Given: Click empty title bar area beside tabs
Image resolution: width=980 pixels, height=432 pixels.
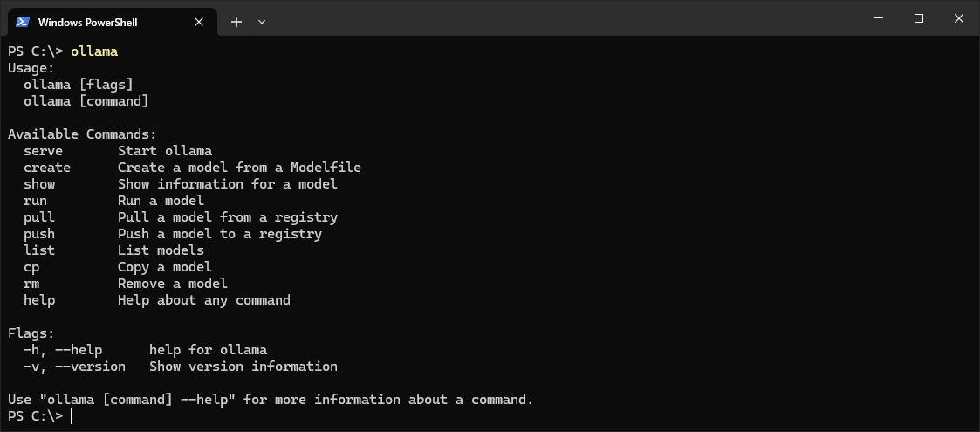Looking at the screenshot, I should pyautogui.click(x=563, y=18).
